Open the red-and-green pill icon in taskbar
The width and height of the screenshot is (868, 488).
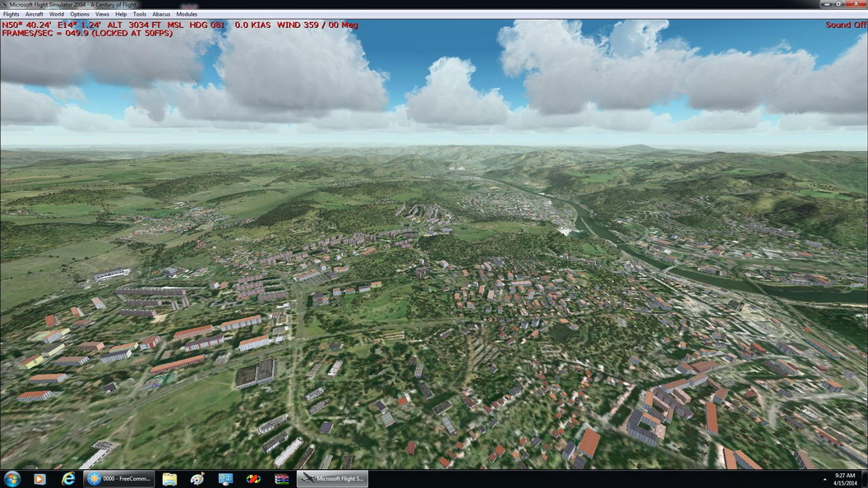coord(253,479)
